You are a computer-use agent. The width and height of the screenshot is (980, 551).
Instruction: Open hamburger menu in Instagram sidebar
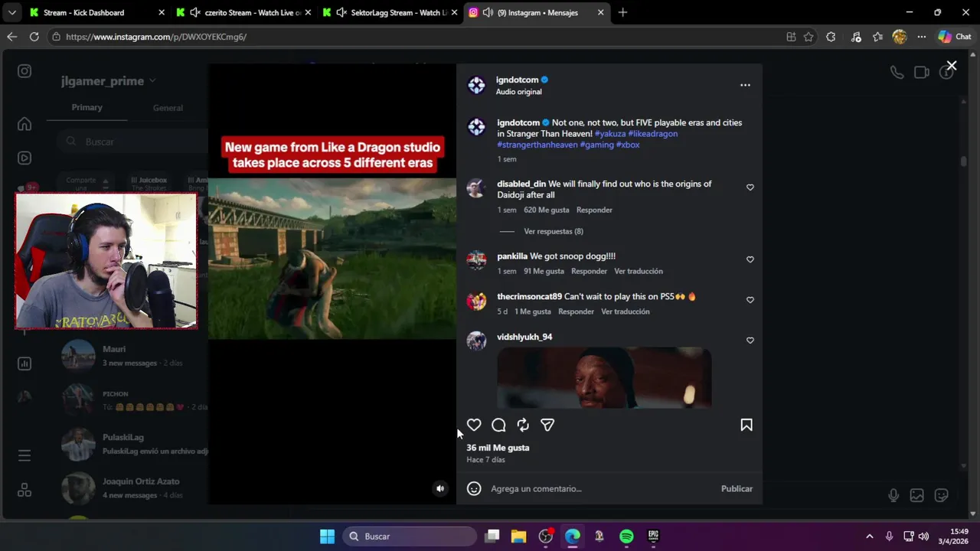pyautogui.click(x=24, y=455)
